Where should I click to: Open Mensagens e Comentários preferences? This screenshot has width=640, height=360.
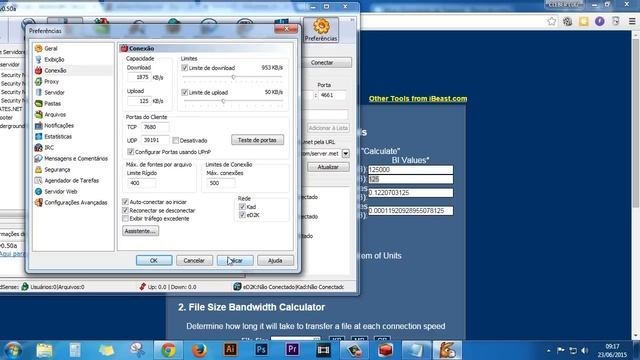point(76,159)
